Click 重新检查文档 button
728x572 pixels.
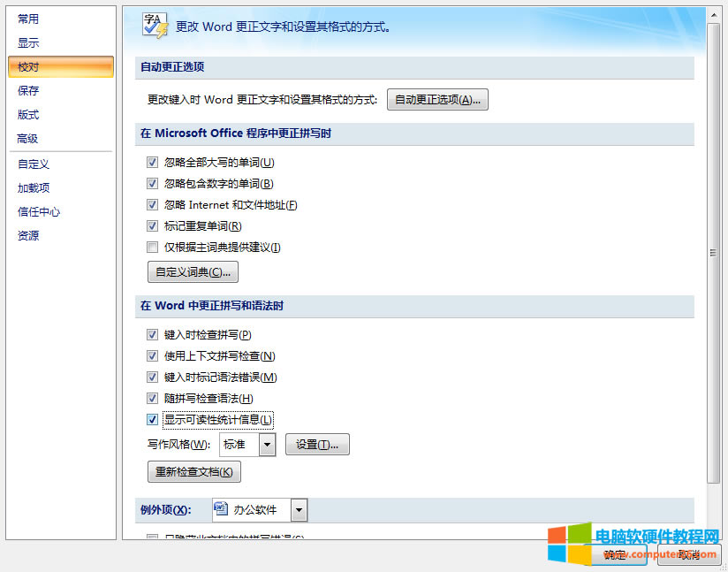pyautogui.click(x=193, y=471)
